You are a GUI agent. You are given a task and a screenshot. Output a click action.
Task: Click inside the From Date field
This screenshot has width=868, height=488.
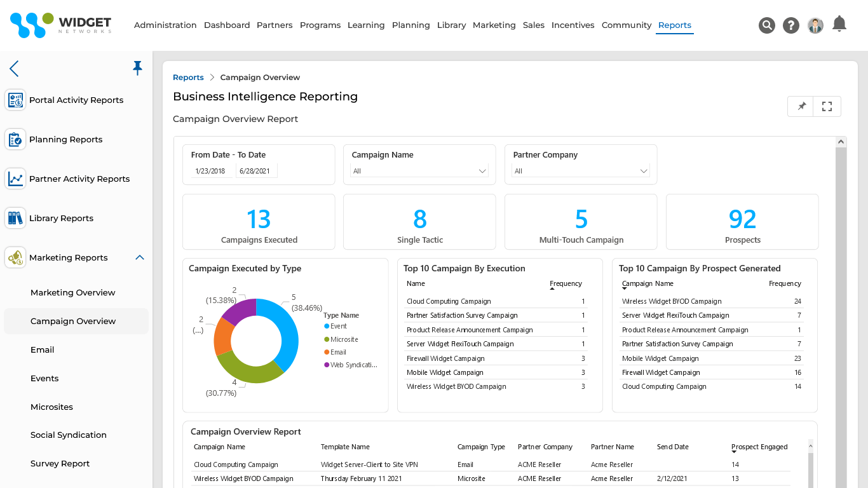point(210,171)
